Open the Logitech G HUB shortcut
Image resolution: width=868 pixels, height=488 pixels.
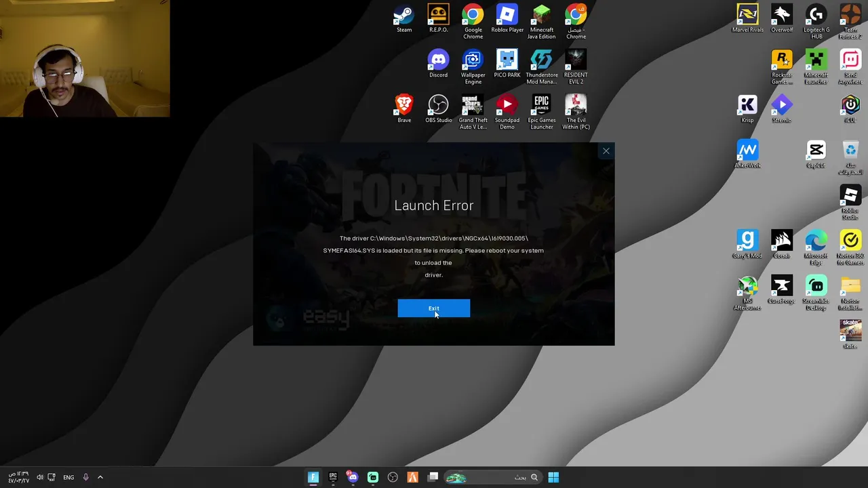pos(816,22)
